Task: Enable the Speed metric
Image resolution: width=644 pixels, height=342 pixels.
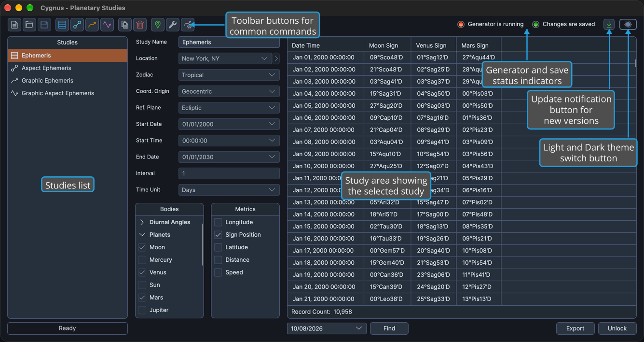Action: tap(218, 272)
